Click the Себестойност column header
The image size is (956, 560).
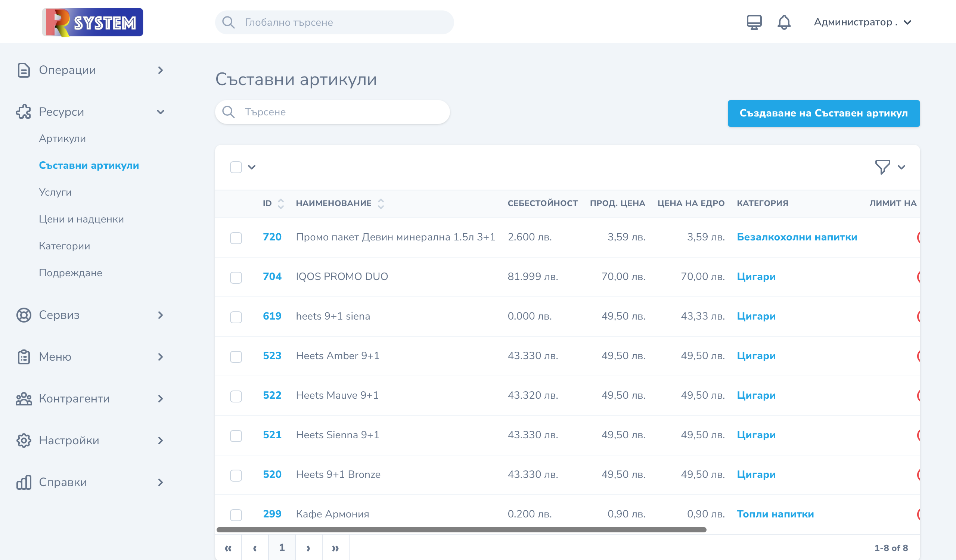click(543, 203)
